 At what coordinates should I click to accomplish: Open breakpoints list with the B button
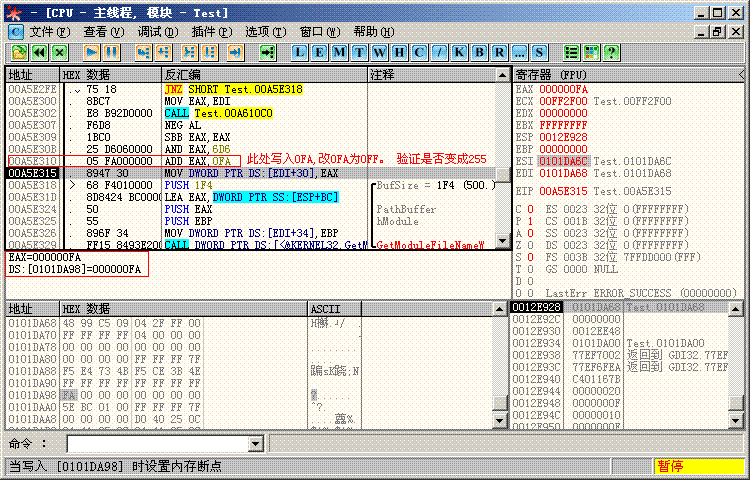[x=479, y=52]
